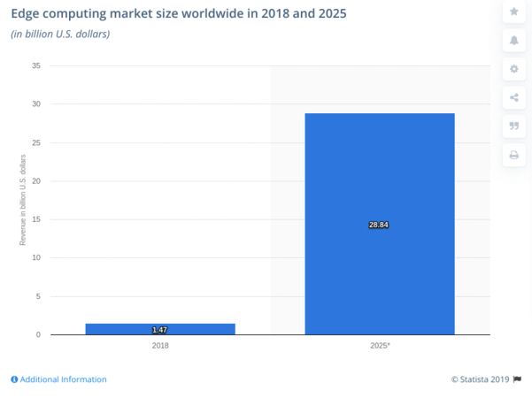Click the © Statista 2019 credit text
The image size is (532, 398).
(481, 379)
